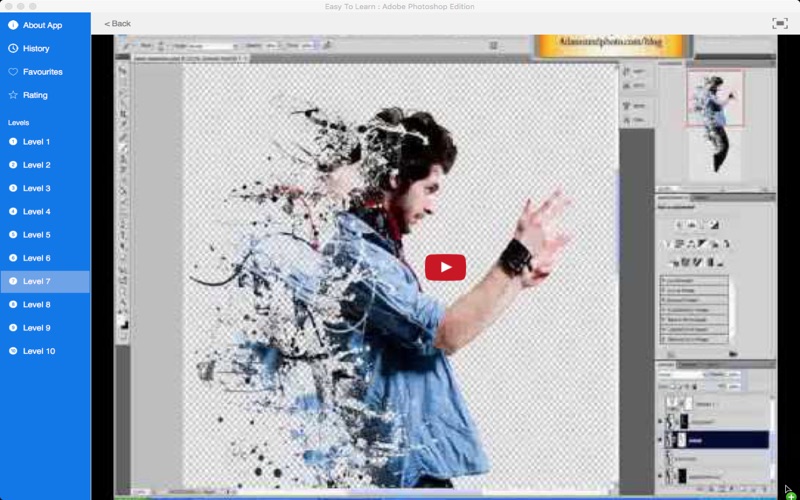The width and height of the screenshot is (800, 500).
Task: Click the star icon beside Rating
Action: click(13, 95)
